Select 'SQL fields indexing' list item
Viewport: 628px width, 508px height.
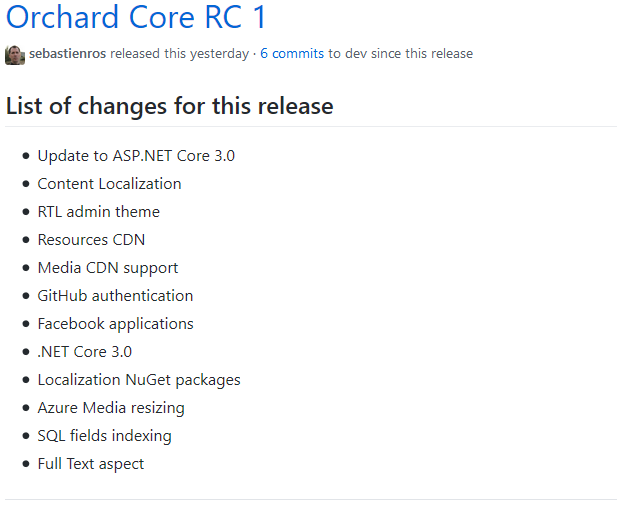[x=105, y=436]
